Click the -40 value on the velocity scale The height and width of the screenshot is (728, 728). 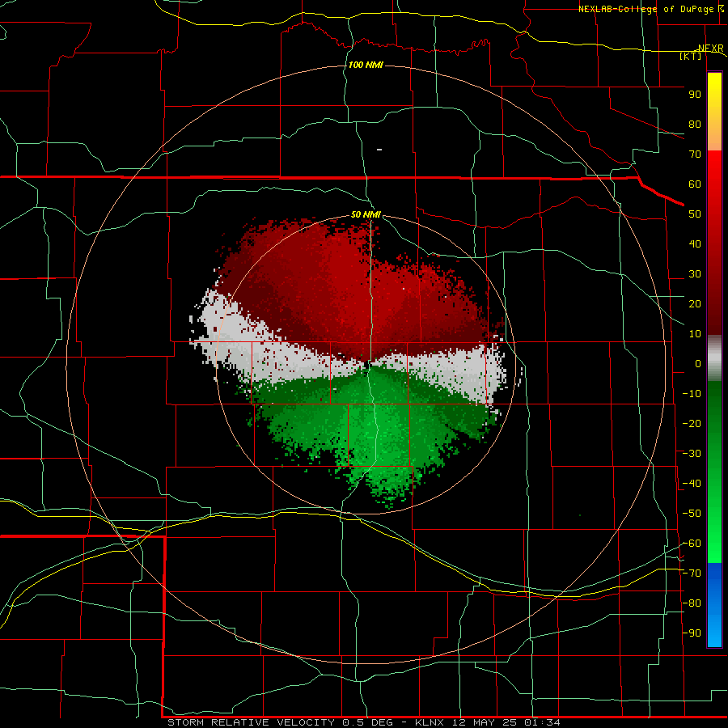[692, 484]
